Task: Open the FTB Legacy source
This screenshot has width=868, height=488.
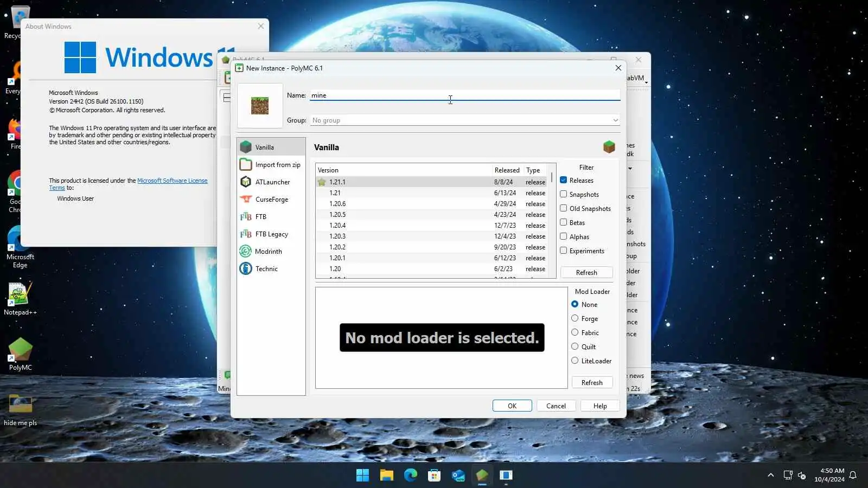Action: pos(271,234)
